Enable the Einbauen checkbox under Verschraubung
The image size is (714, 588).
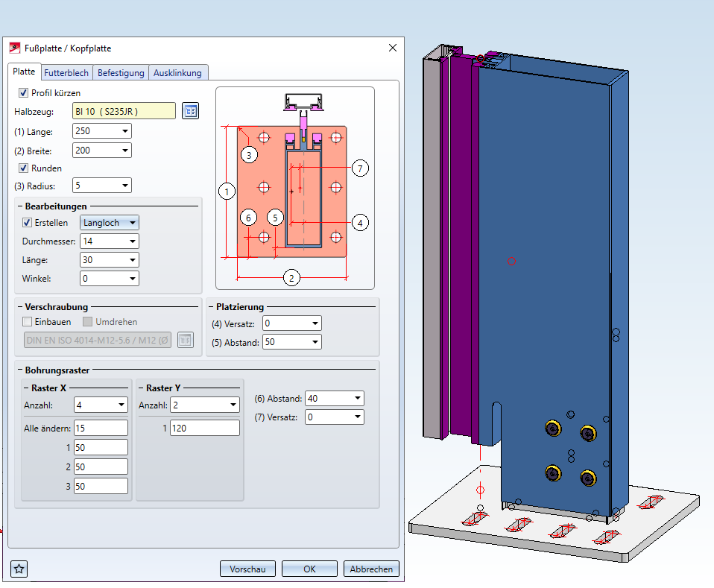coord(28,322)
